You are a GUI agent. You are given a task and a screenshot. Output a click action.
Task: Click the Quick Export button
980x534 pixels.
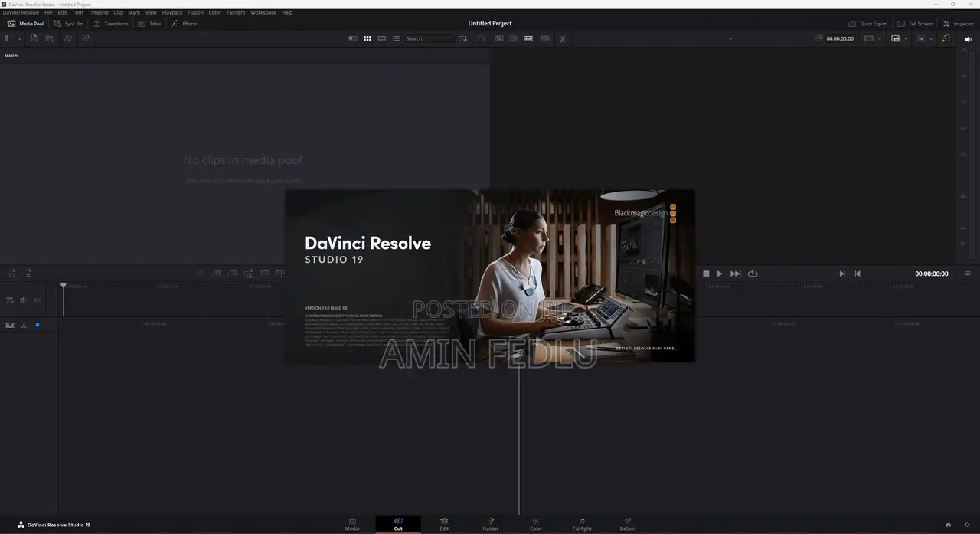pos(868,24)
